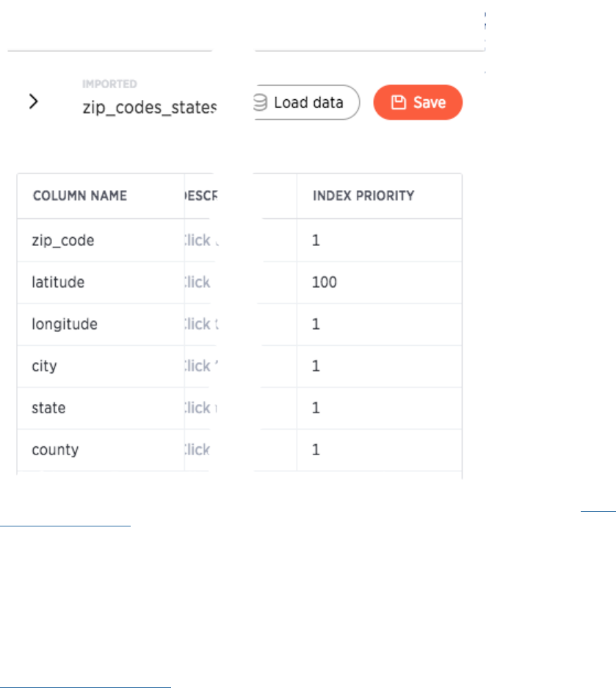Click description field in zip_code row
The image size is (616, 688).
pyautogui.click(x=198, y=240)
